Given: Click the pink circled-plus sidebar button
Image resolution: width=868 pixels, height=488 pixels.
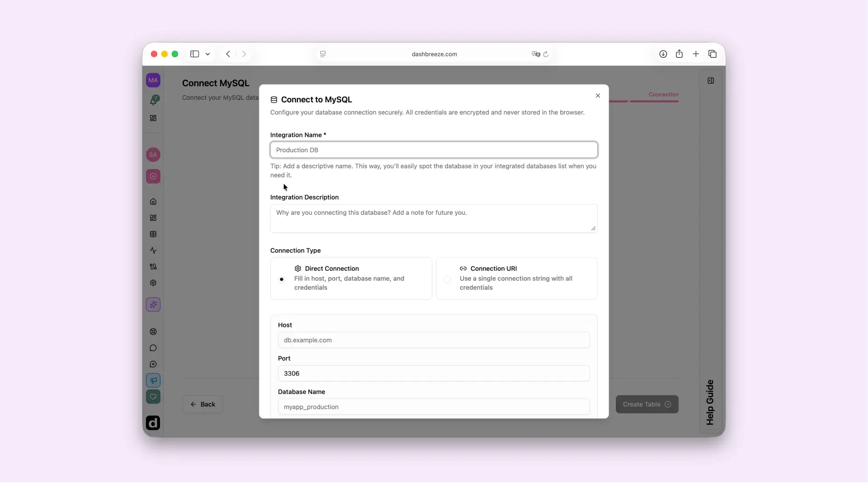Looking at the screenshot, I should (x=153, y=177).
